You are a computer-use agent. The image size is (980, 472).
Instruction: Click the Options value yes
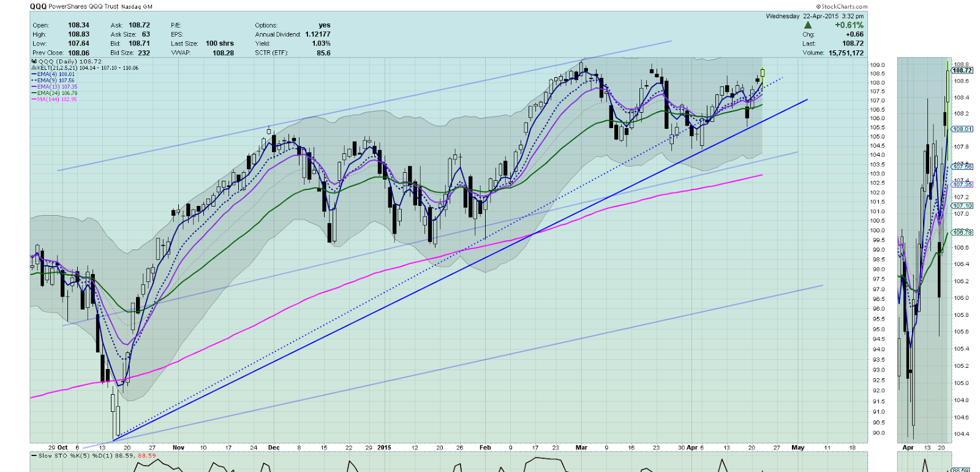pyautogui.click(x=325, y=25)
